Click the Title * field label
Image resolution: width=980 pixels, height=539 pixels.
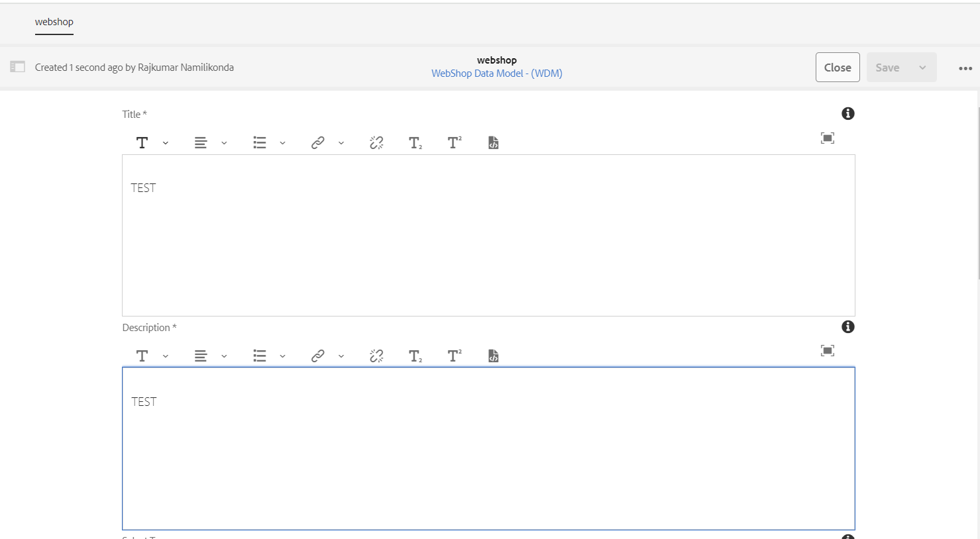(x=135, y=115)
